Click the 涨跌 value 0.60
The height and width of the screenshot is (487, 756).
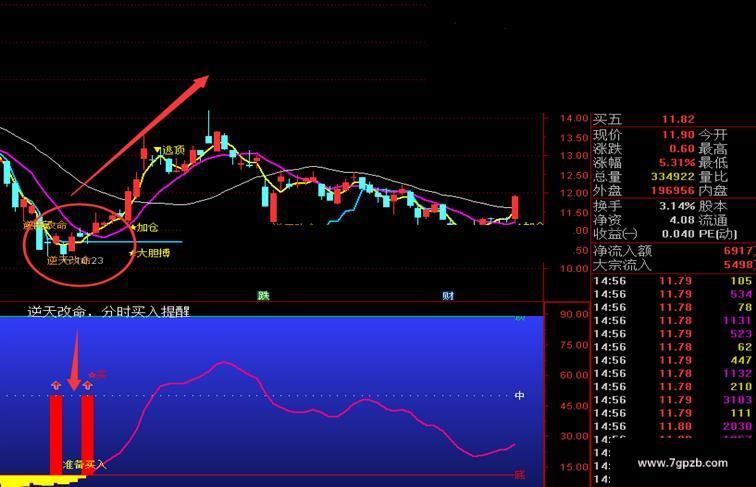click(681, 149)
